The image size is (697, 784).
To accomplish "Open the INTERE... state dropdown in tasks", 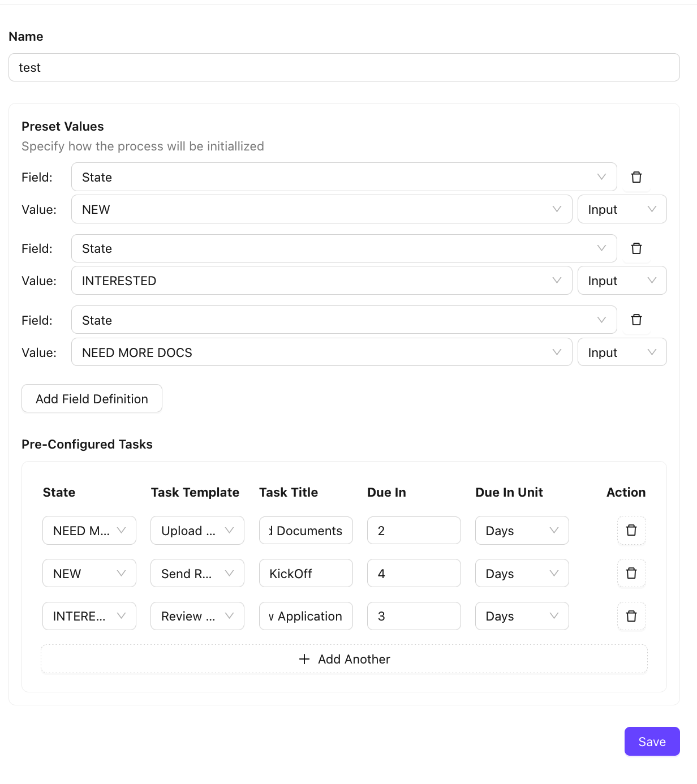I will (89, 616).
